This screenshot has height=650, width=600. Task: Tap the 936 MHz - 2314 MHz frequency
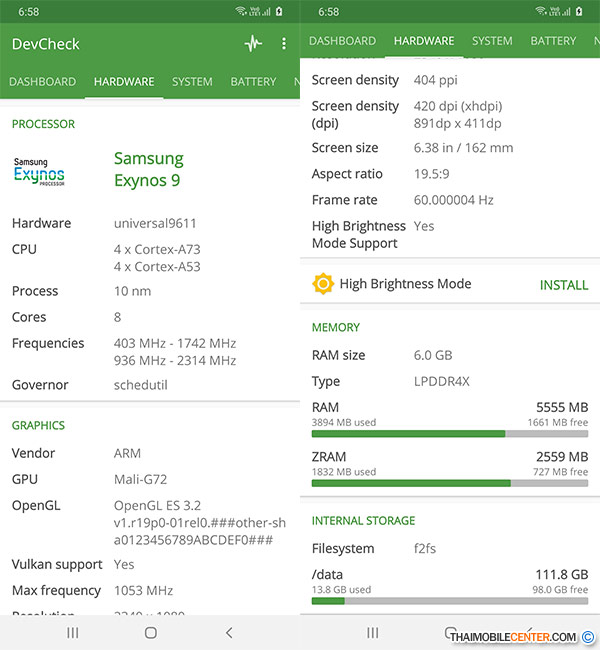pos(175,361)
